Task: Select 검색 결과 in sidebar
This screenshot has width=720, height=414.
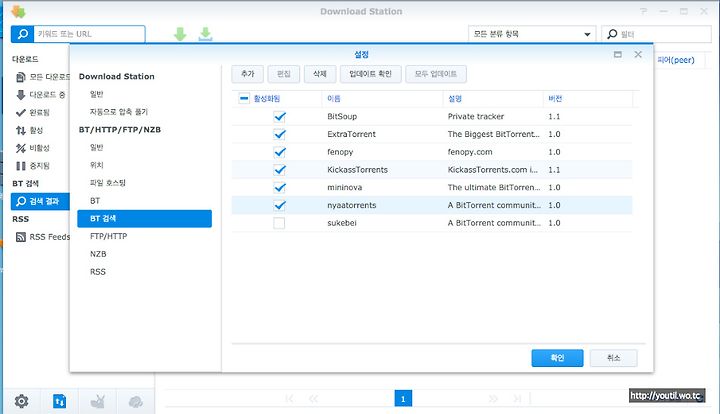Action: click(40, 201)
